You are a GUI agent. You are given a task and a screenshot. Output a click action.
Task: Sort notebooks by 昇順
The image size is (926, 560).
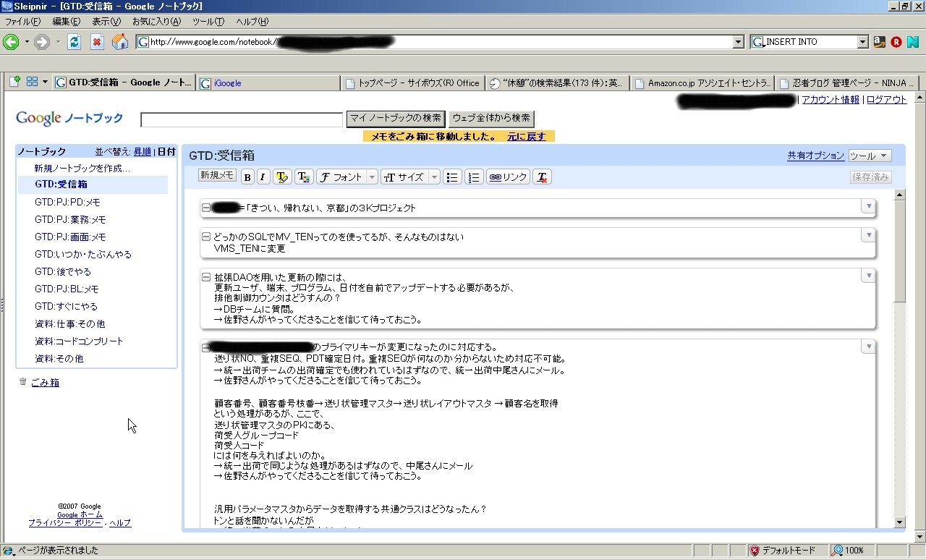click(143, 152)
